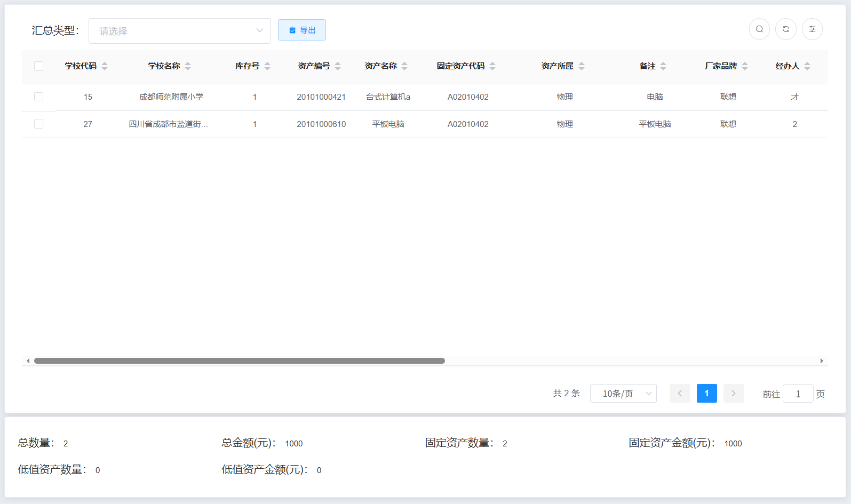Select page 1 in pagination
This screenshot has height=504, width=851.
click(706, 394)
